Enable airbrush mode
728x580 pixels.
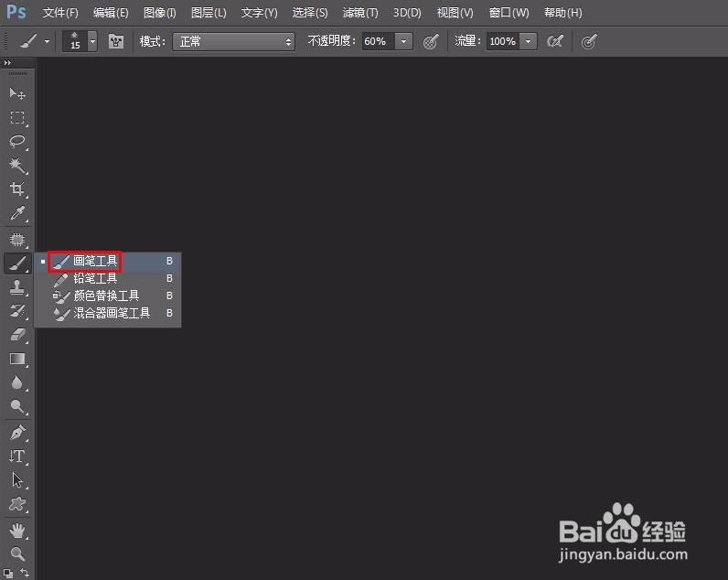555,42
